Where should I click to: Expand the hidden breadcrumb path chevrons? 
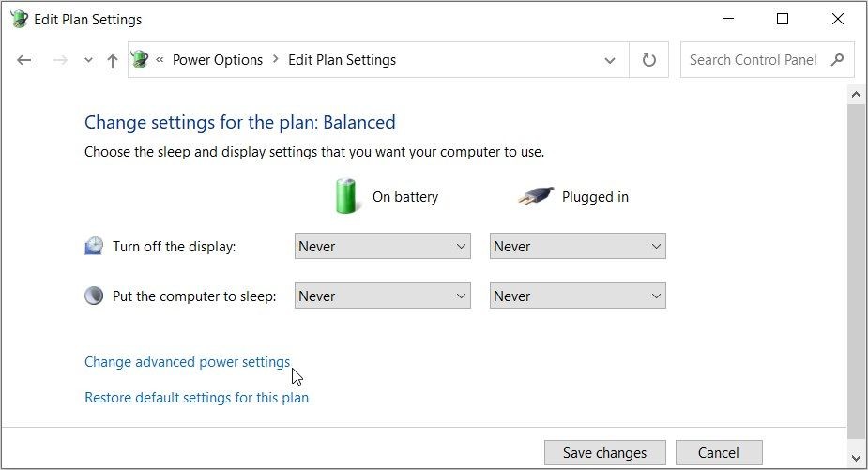[160, 60]
